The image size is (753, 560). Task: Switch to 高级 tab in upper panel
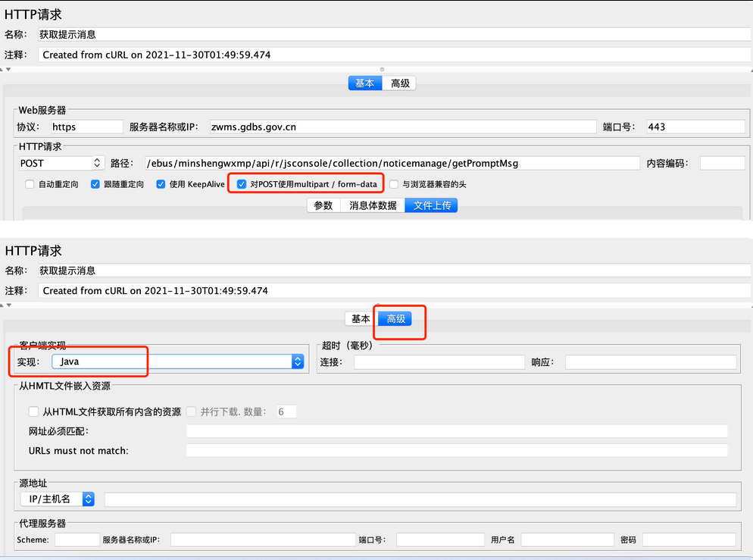tap(399, 83)
